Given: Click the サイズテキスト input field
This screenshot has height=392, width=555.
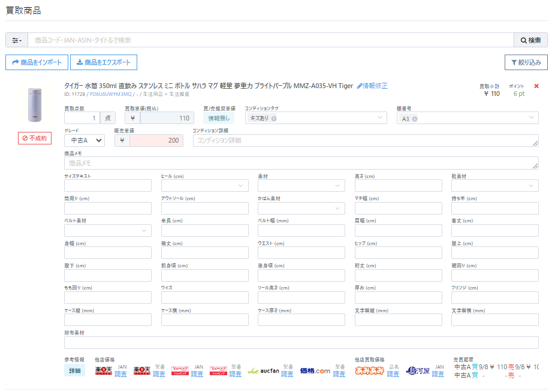Looking at the screenshot, I should 108,186.
